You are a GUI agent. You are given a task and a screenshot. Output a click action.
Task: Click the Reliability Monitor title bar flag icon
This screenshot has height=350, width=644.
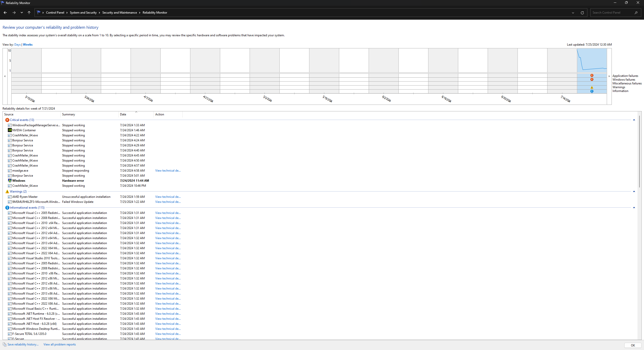[3, 3]
